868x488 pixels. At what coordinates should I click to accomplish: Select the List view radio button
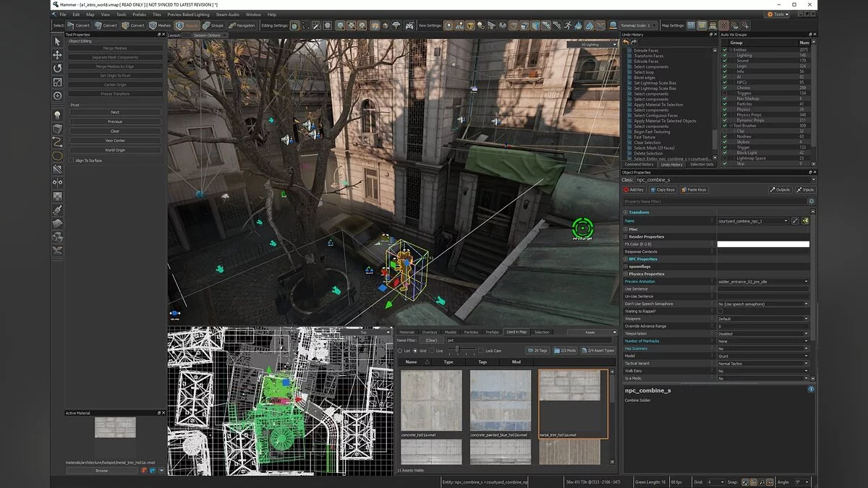(x=401, y=351)
